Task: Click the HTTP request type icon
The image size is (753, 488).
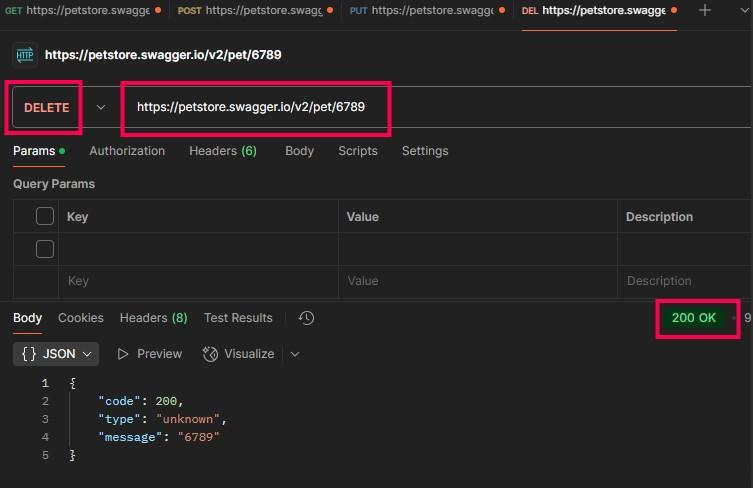Action: click(x=24, y=55)
